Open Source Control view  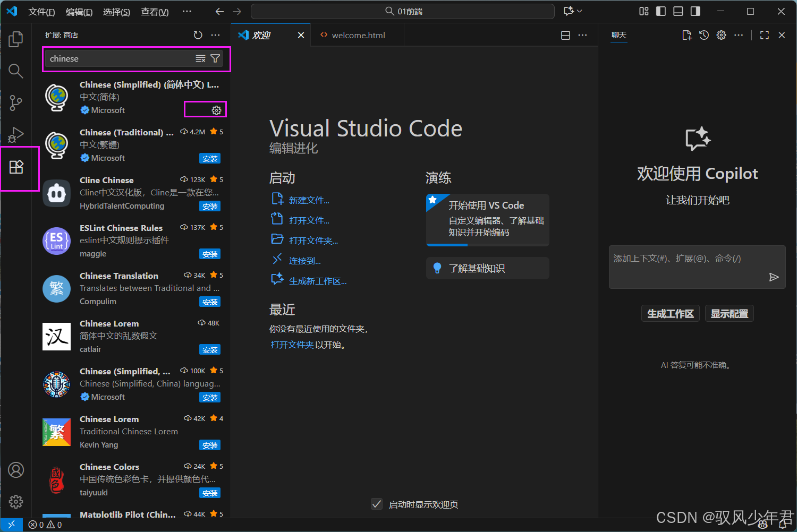tap(16, 102)
